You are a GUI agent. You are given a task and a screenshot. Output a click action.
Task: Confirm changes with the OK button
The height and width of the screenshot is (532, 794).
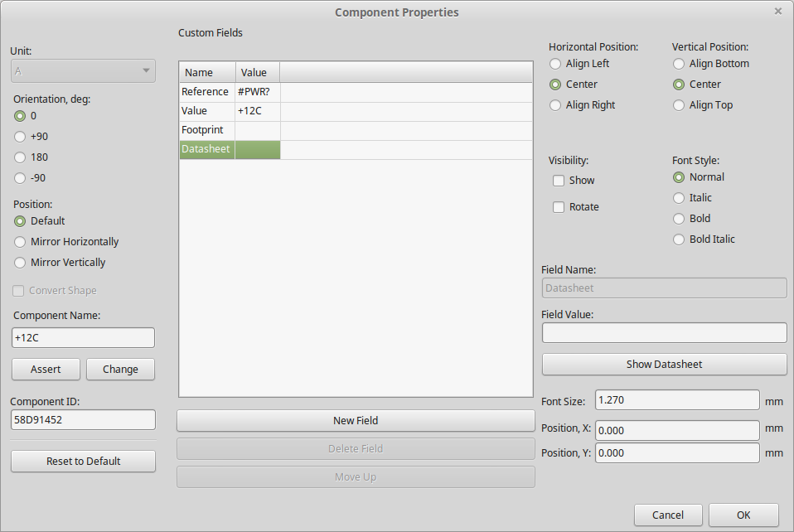pyautogui.click(x=743, y=515)
